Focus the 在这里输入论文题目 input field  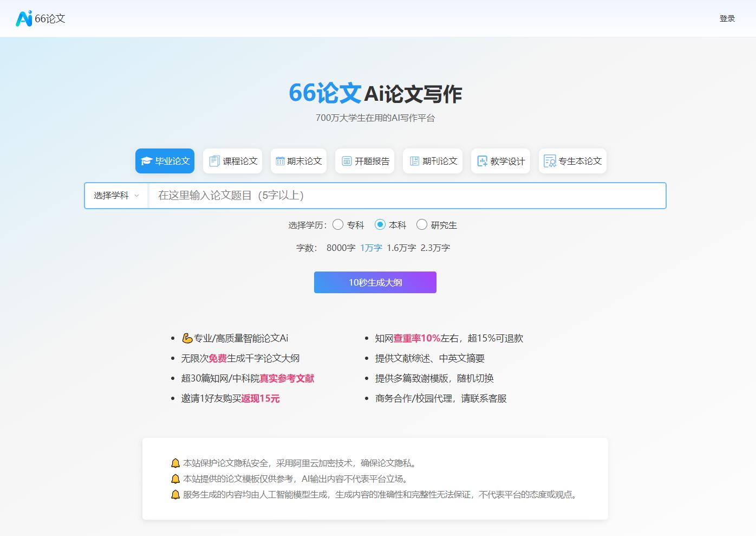point(407,196)
